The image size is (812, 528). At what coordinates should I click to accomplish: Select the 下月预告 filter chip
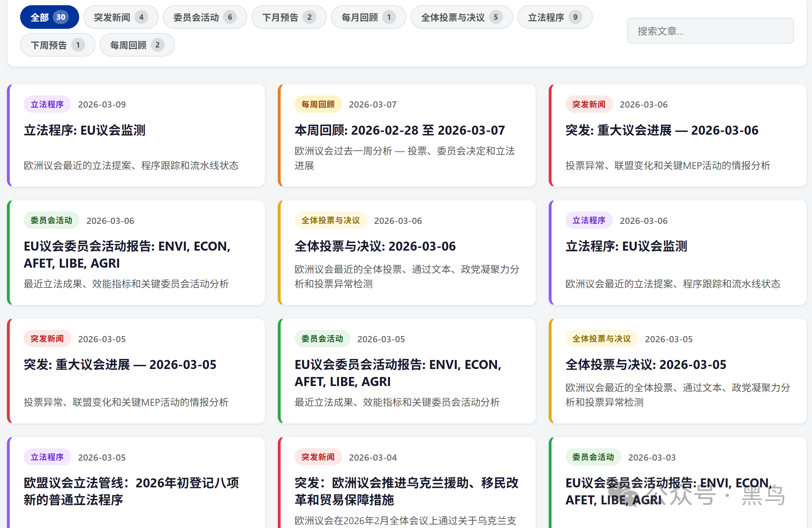289,17
